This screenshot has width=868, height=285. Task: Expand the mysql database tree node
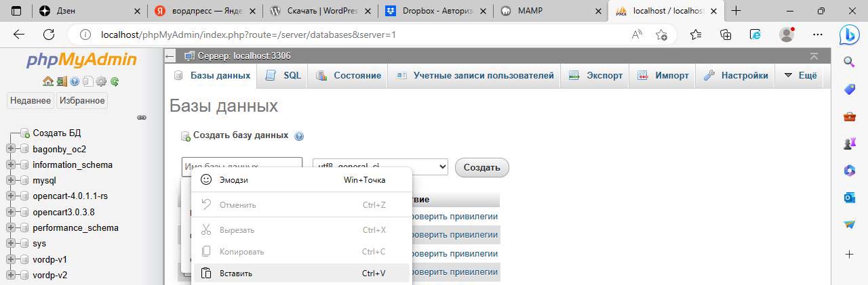pyautogui.click(x=11, y=181)
